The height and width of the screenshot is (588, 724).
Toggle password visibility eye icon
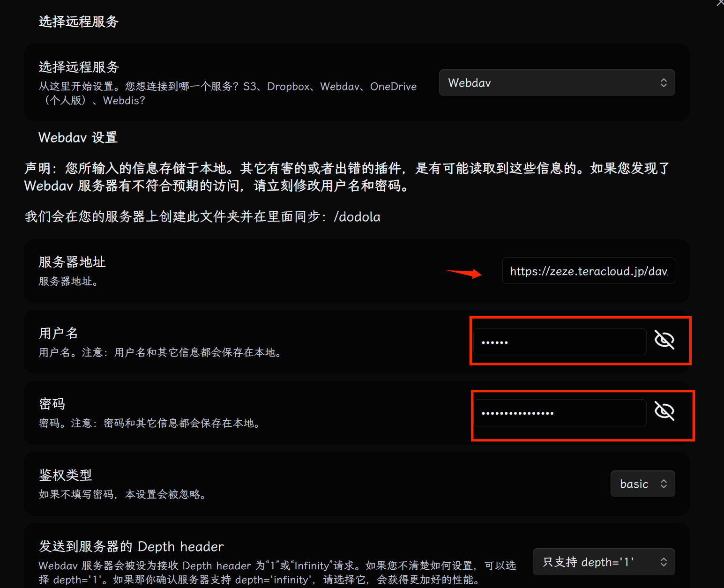[x=664, y=411]
